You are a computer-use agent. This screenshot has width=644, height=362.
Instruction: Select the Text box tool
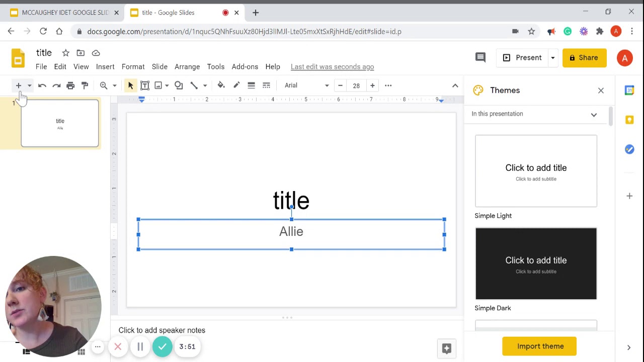[x=145, y=85]
